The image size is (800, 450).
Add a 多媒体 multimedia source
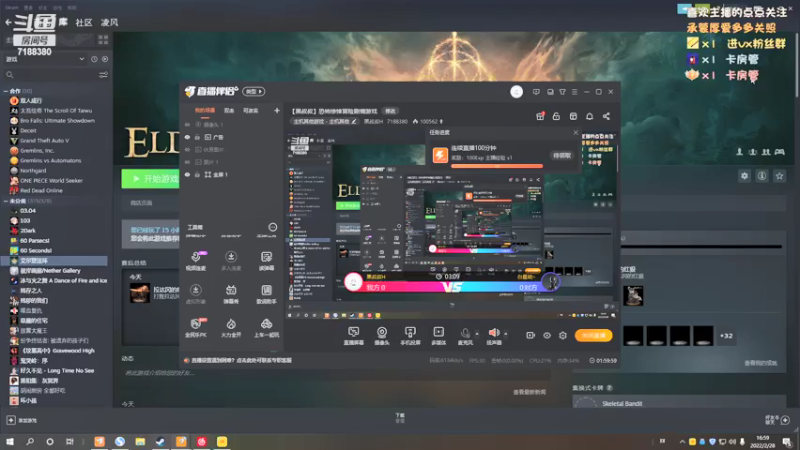click(439, 336)
